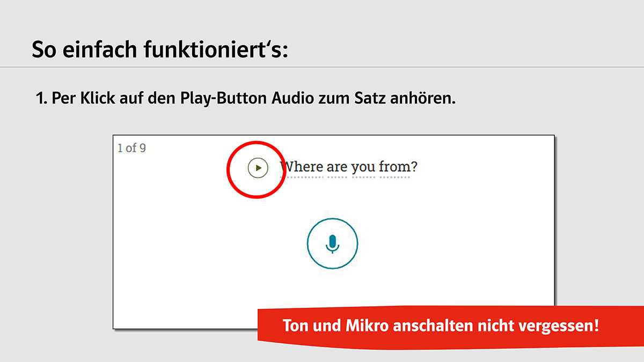The height and width of the screenshot is (362, 644).
Task: Start recording with the microphone button
Action: click(x=332, y=243)
